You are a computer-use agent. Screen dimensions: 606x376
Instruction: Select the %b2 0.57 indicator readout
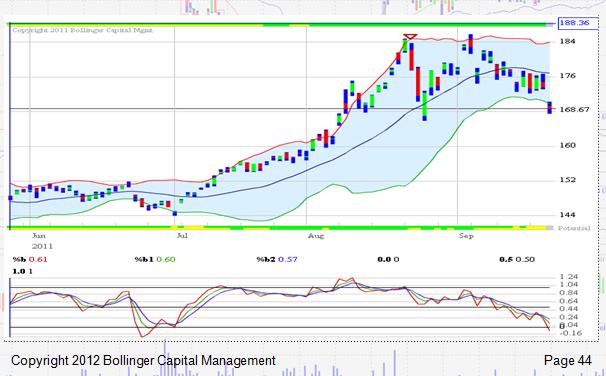pyautogui.click(x=277, y=259)
